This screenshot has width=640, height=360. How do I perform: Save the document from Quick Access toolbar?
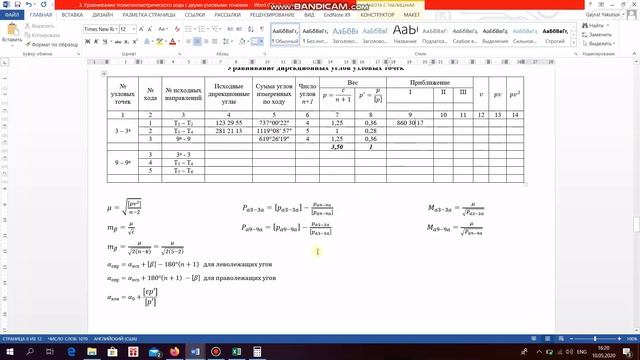17,4
